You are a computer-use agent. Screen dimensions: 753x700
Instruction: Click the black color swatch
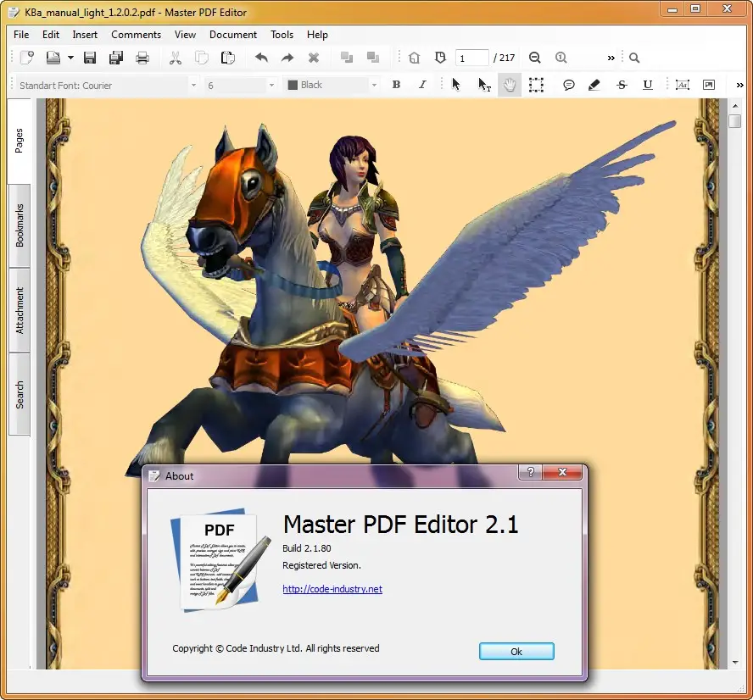pyautogui.click(x=293, y=85)
